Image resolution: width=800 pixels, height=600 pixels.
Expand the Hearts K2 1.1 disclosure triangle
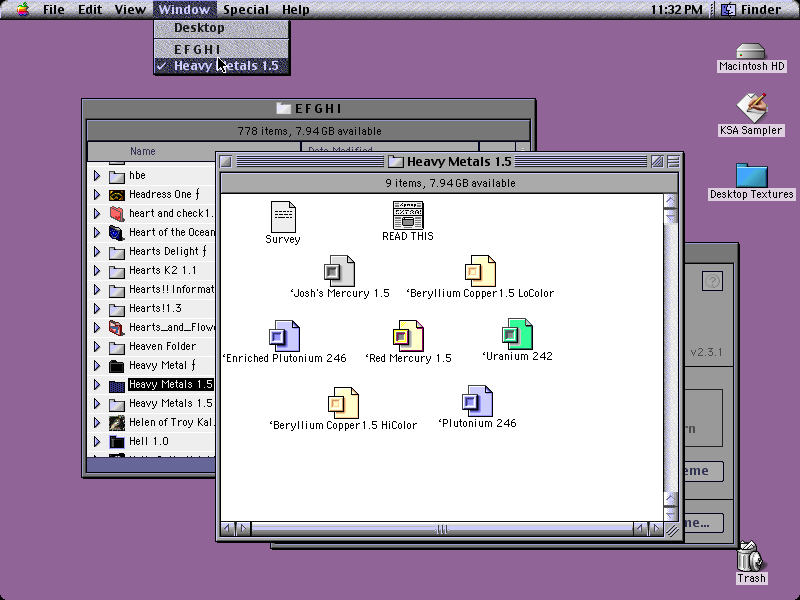tap(97, 270)
